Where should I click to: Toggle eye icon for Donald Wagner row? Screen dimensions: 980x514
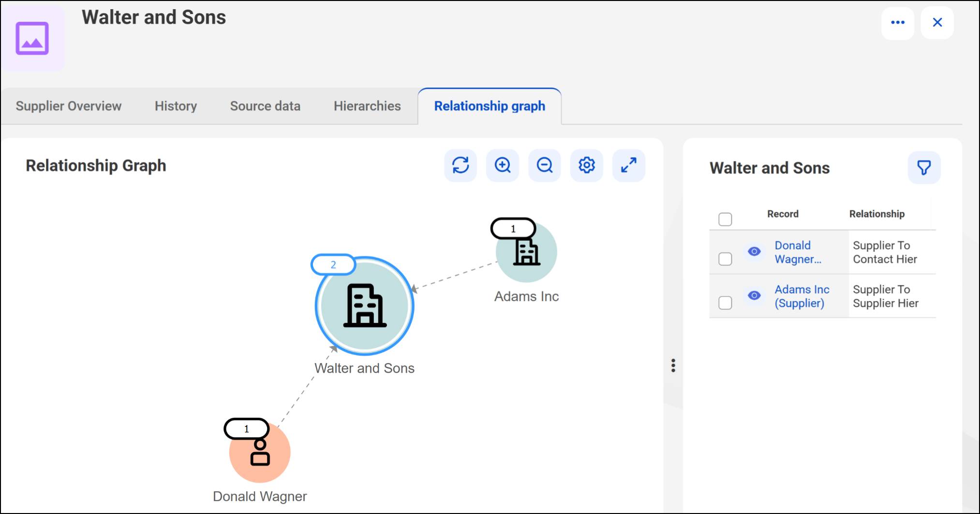(754, 251)
